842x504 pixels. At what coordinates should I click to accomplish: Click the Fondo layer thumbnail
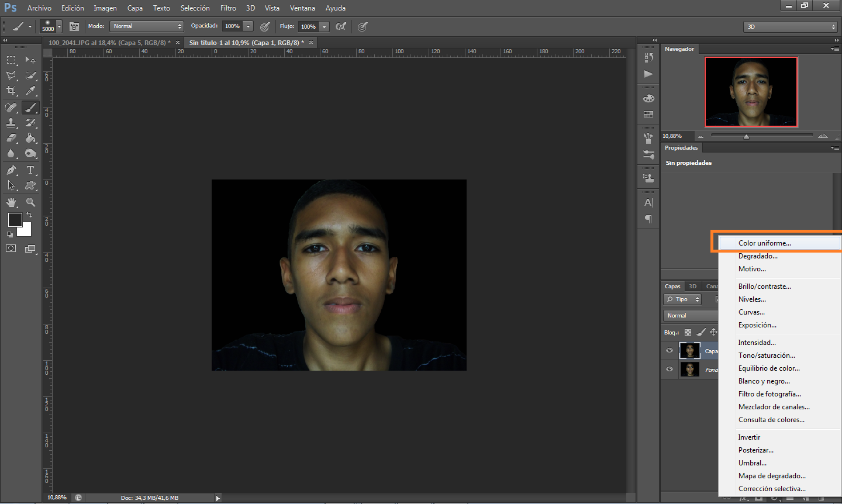tap(690, 370)
